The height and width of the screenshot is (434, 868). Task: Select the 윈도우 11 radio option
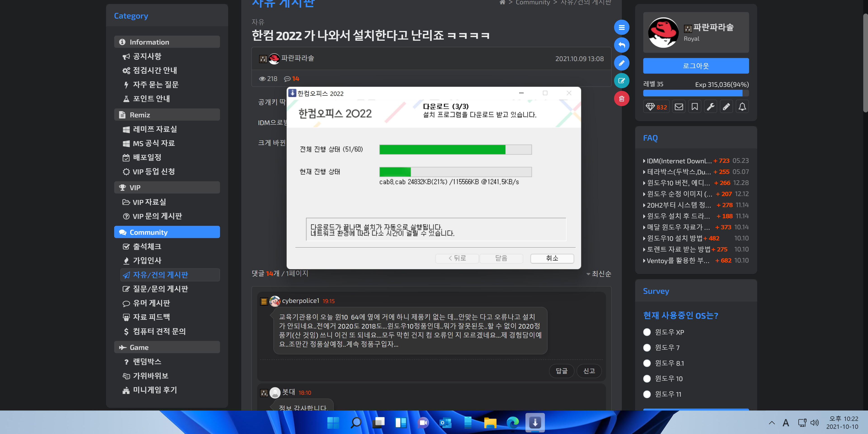coord(647,394)
